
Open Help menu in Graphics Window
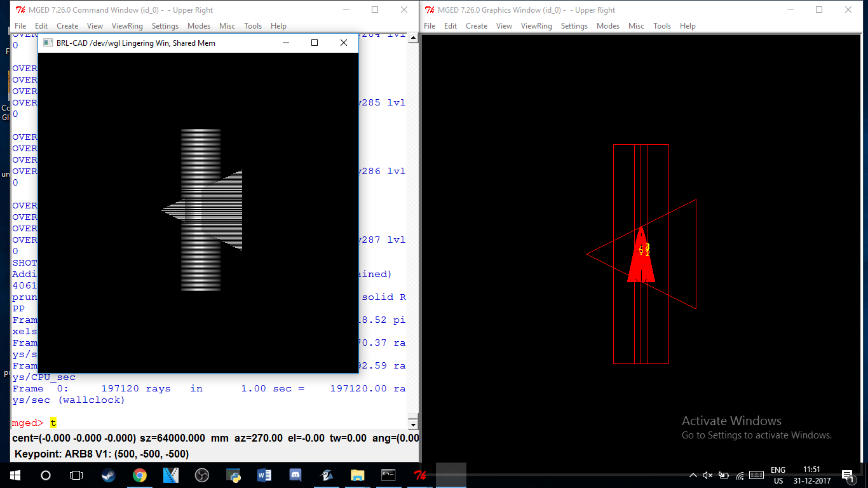pyautogui.click(x=688, y=26)
